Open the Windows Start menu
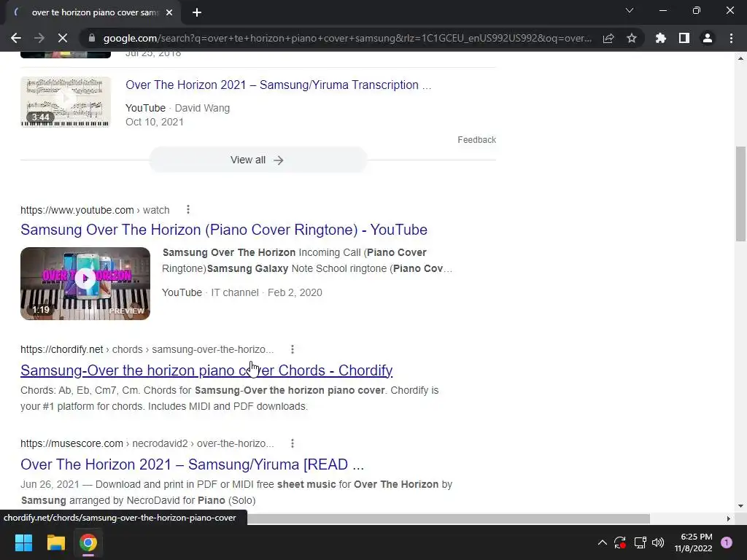 click(x=23, y=542)
